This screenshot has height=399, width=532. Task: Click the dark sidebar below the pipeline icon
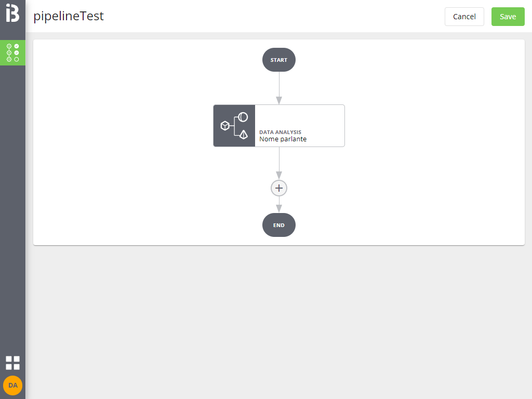[x=12, y=208]
